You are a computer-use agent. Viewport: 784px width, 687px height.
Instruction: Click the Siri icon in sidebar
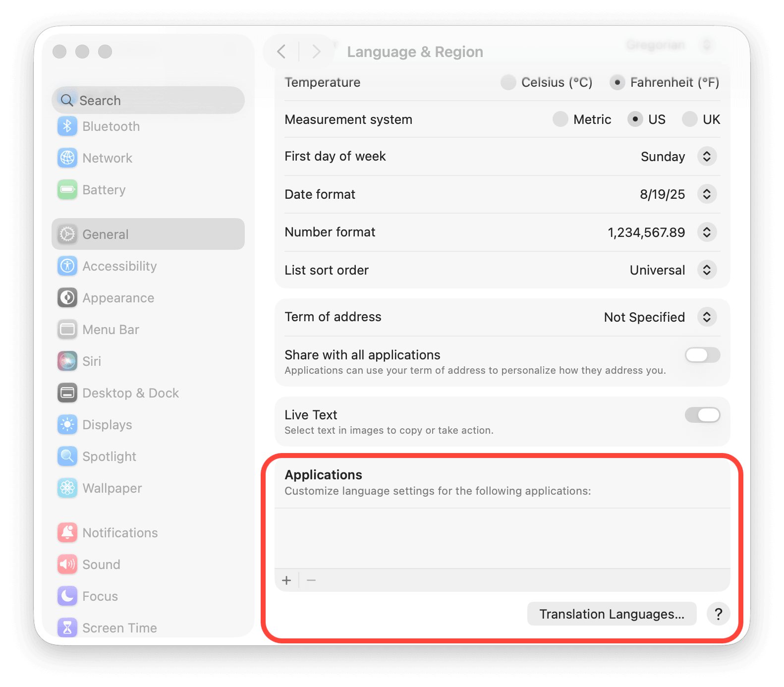click(67, 361)
